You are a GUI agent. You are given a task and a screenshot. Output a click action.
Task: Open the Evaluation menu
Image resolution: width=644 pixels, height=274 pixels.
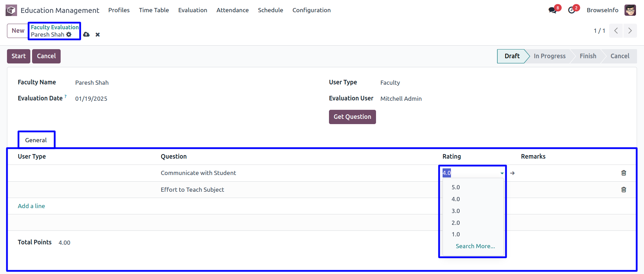click(193, 10)
